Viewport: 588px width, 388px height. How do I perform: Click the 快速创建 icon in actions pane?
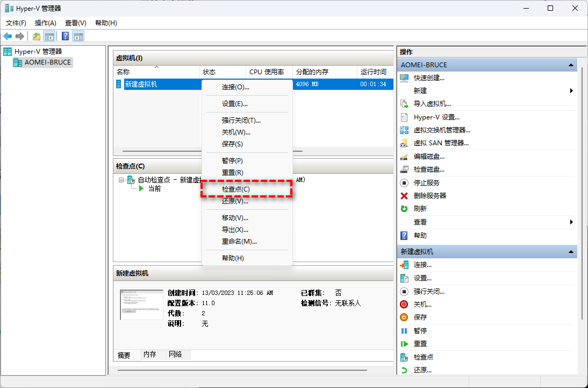(404, 77)
